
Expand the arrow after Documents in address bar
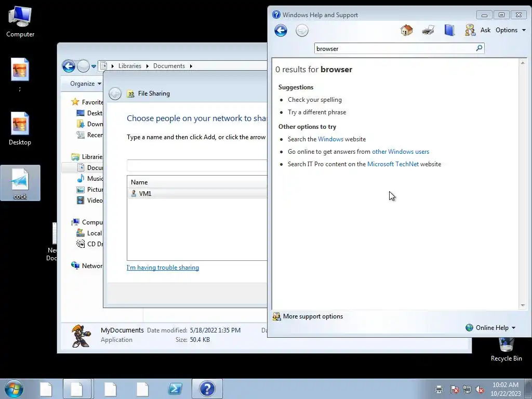[191, 66]
